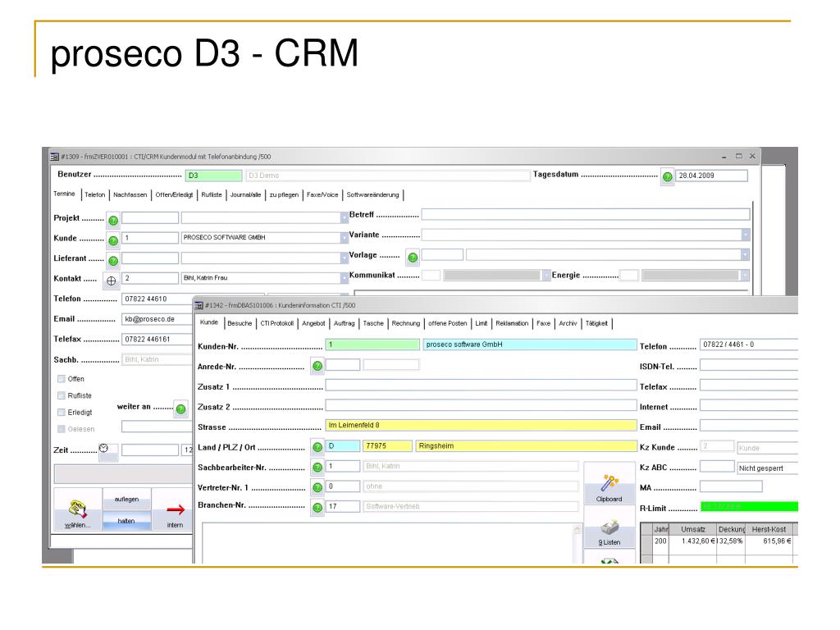This screenshot has height=630, width=840.
Task: Check the Erledigt checkbox
Action: [x=61, y=412]
